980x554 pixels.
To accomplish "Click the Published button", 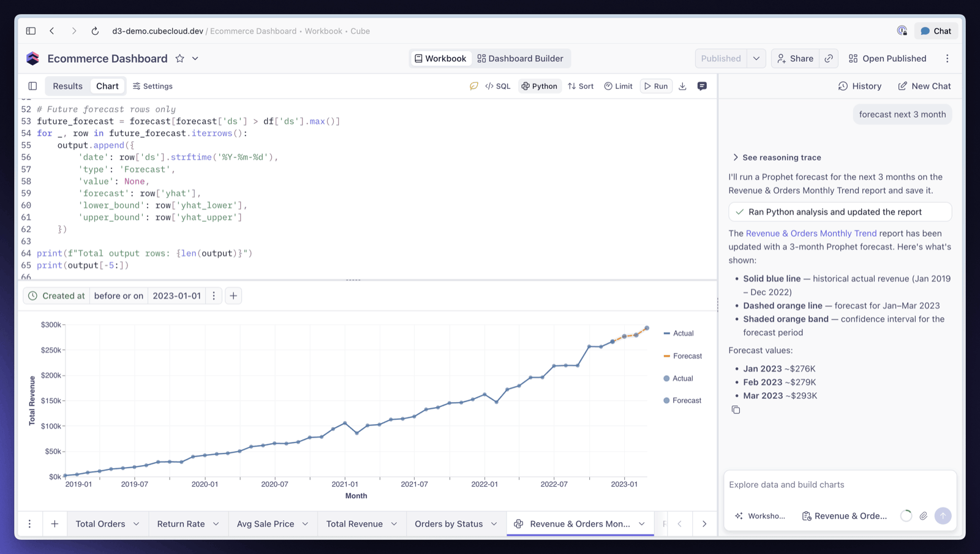I will point(721,58).
